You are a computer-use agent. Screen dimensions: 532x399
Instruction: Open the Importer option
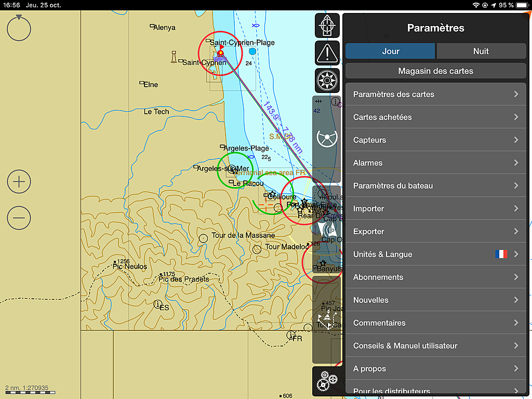pyautogui.click(x=436, y=208)
